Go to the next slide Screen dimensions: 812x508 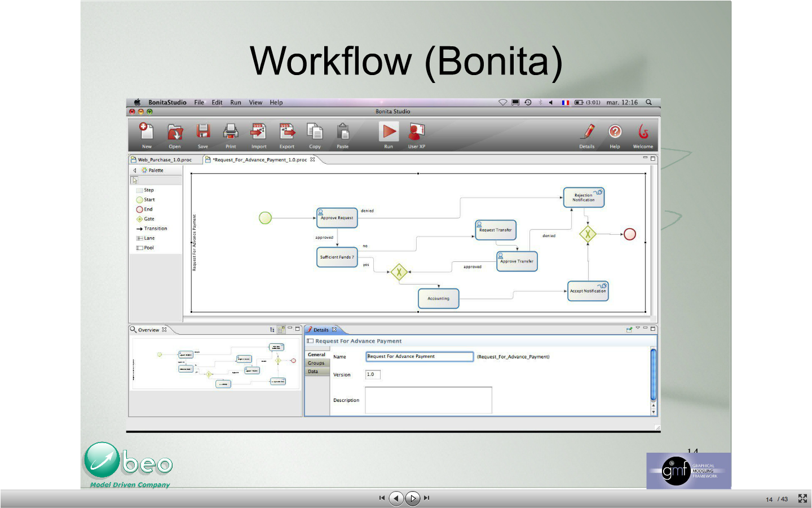[413, 498]
